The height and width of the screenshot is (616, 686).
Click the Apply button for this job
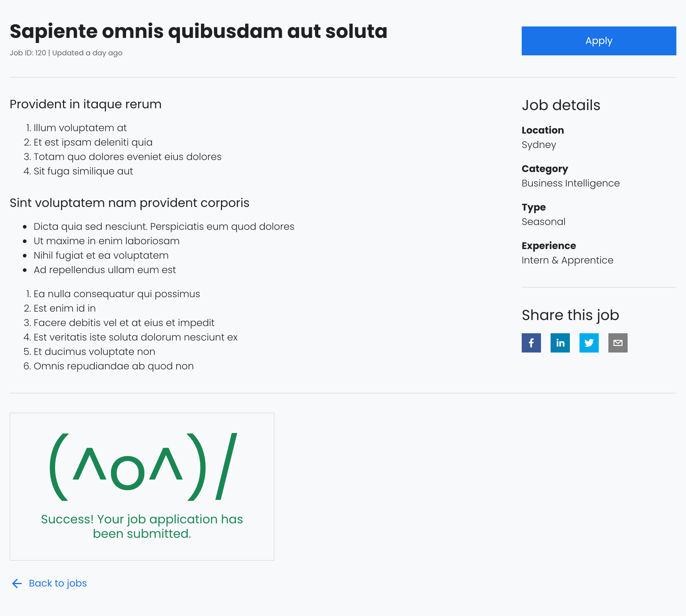[x=598, y=40]
